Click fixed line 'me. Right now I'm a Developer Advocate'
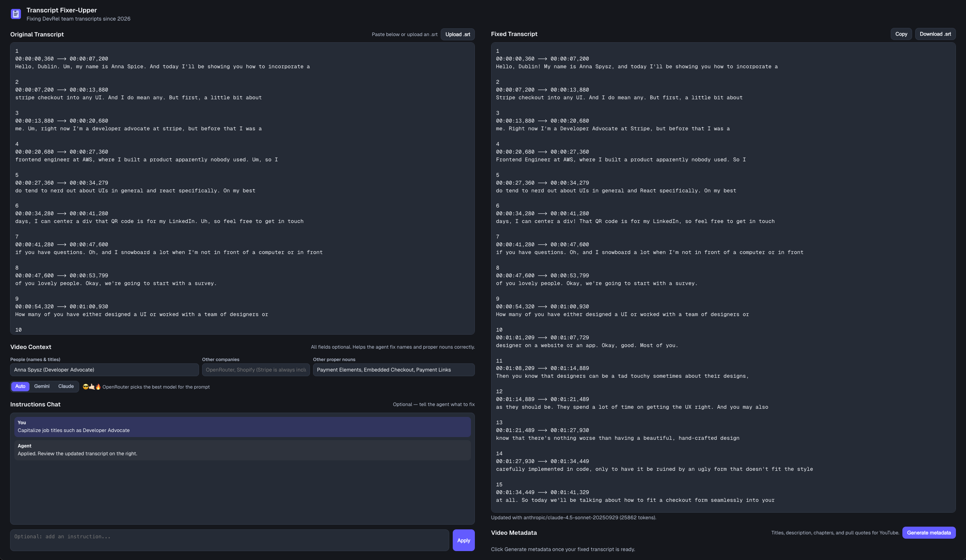The image size is (966, 560). (x=613, y=128)
